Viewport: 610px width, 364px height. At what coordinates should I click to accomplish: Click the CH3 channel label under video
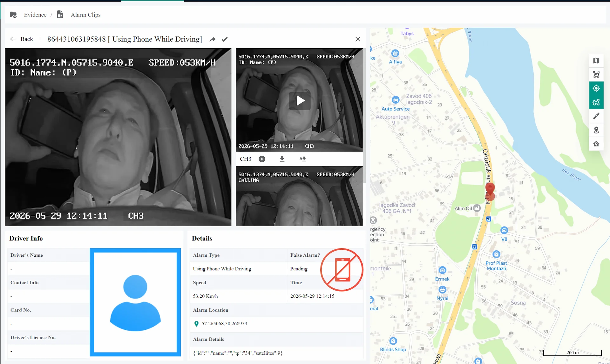click(x=246, y=159)
